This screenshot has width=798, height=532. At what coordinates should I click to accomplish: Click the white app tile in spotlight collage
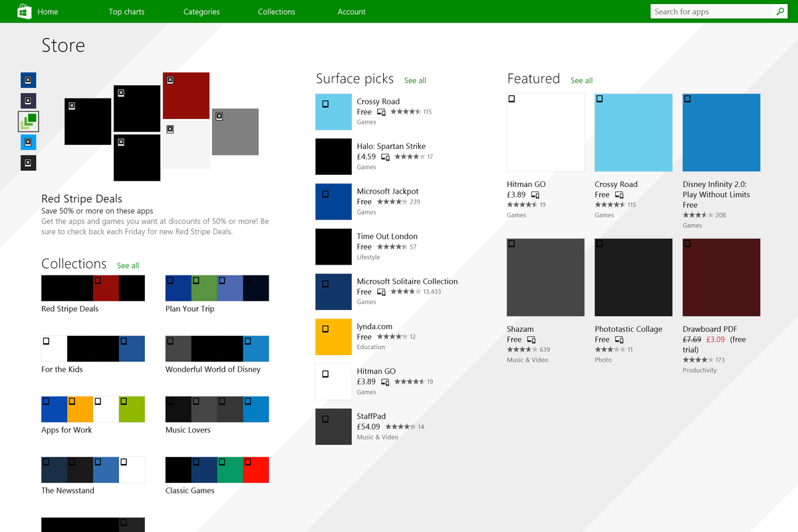point(186,145)
